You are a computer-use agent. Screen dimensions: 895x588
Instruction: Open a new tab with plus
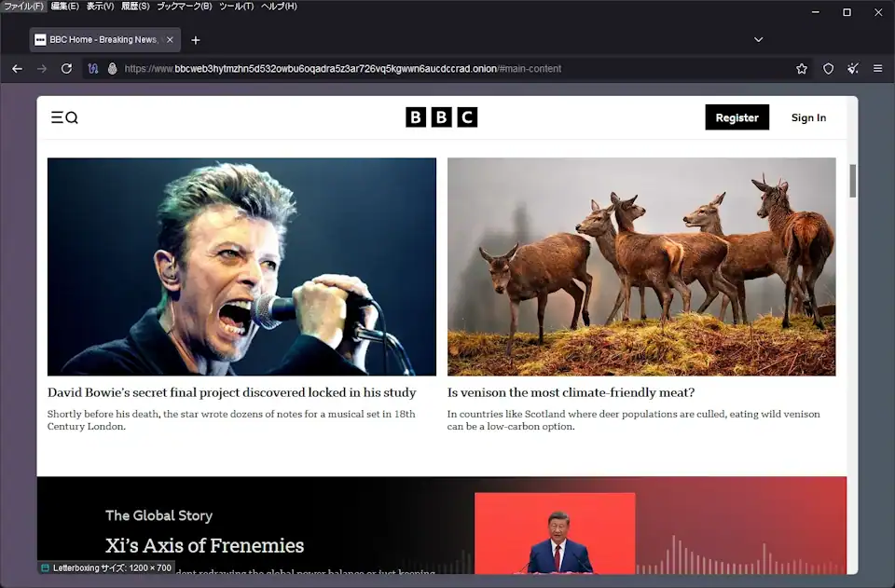click(x=196, y=40)
